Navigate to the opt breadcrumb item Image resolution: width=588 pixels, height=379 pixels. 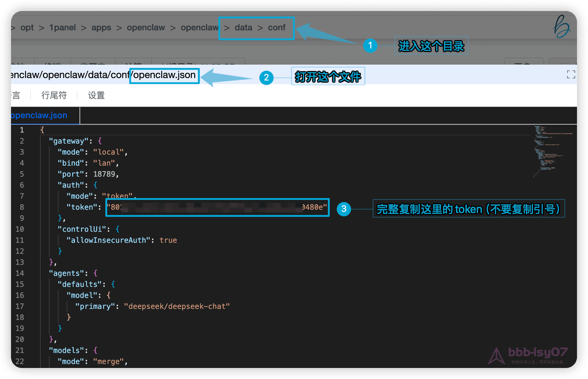27,27
